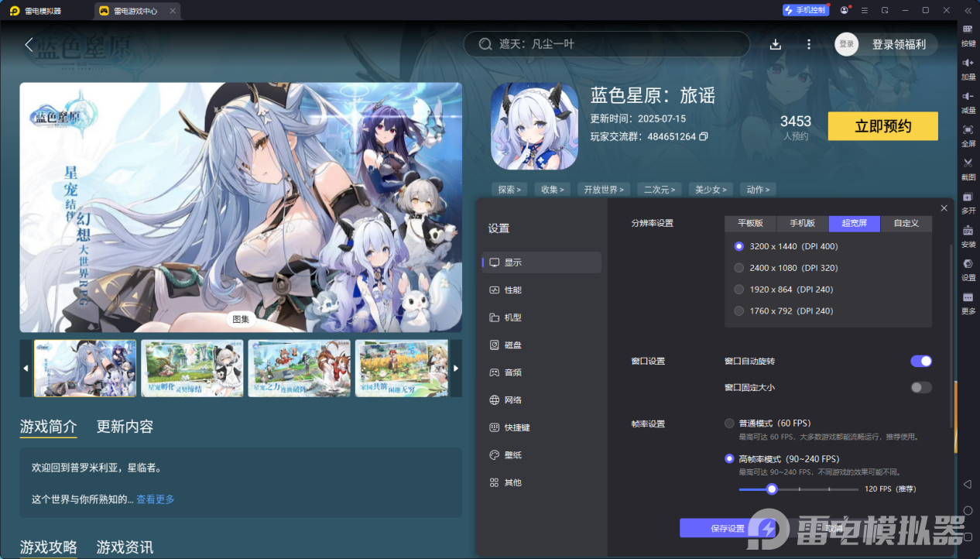The image size is (980, 559).
Task: Close the settings dialog
Action: pyautogui.click(x=944, y=208)
